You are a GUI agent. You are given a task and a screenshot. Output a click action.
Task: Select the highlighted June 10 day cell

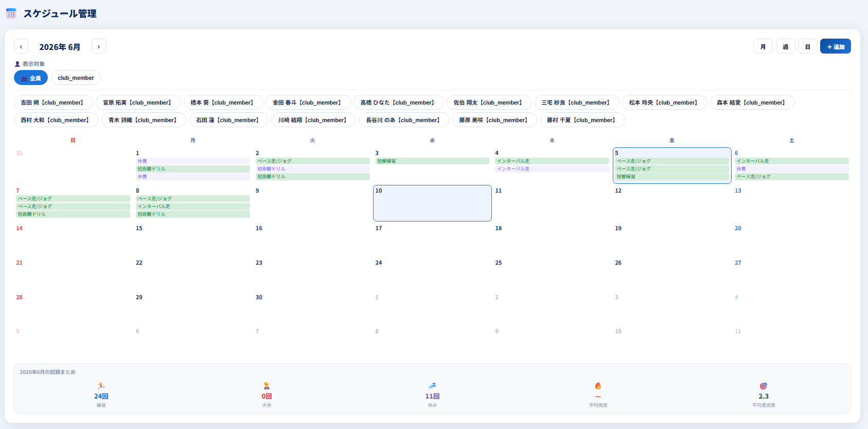point(432,203)
